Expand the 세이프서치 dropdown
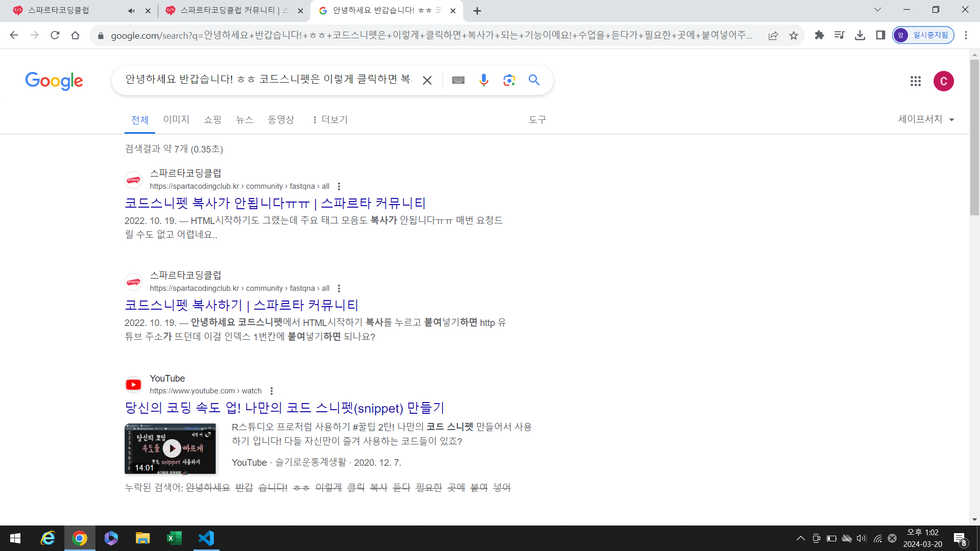Image resolution: width=980 pixels, height=551 pixels. pos(926,119)
